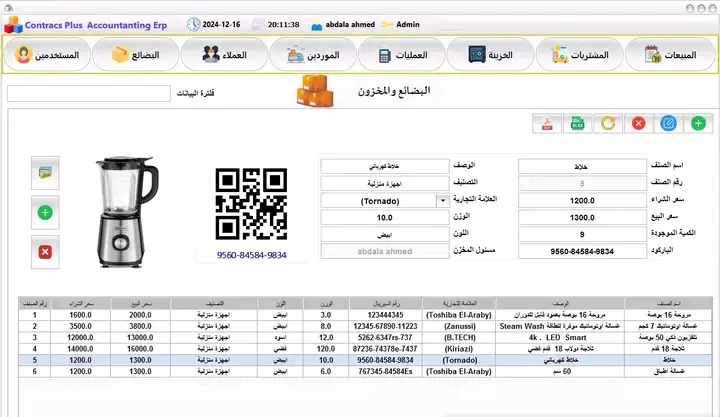Click the category field اجهزة منزلية
Image resolution: width=720 pixels, height=417 pixels.
[x=385, y=184]
